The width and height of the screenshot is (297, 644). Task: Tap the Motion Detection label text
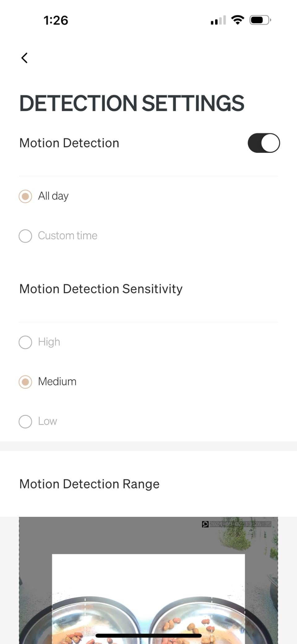(69, 143)
